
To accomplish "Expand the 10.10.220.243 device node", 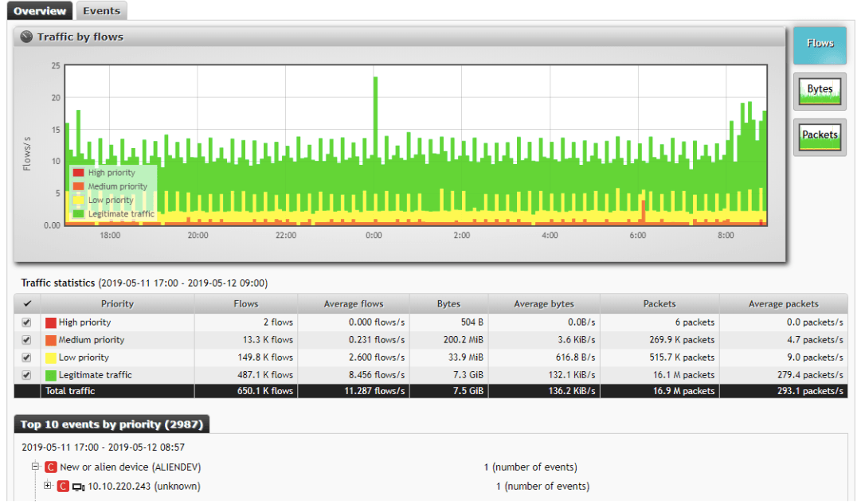I will click(x=48, y=486).
